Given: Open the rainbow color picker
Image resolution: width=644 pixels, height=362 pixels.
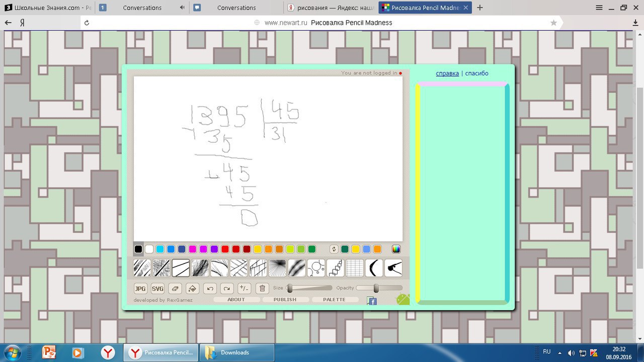Looking at the screenshot, I should point(396,249).
